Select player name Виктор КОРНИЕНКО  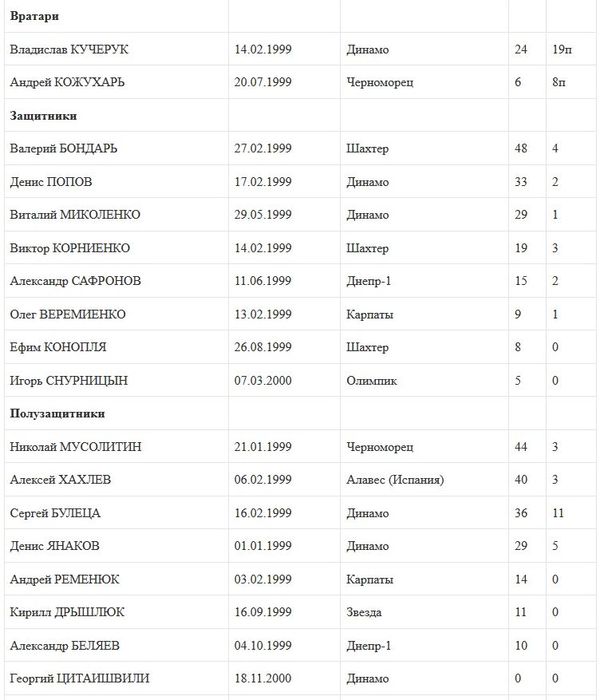tap(69, 248)
